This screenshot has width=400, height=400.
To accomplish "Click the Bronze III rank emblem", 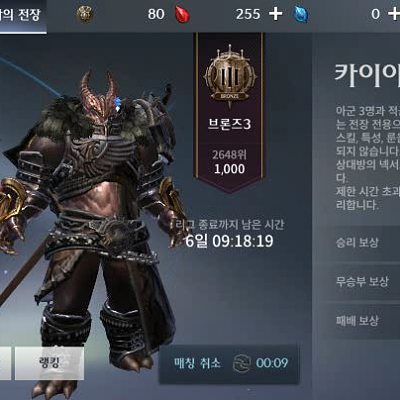I will coord(230,77).
